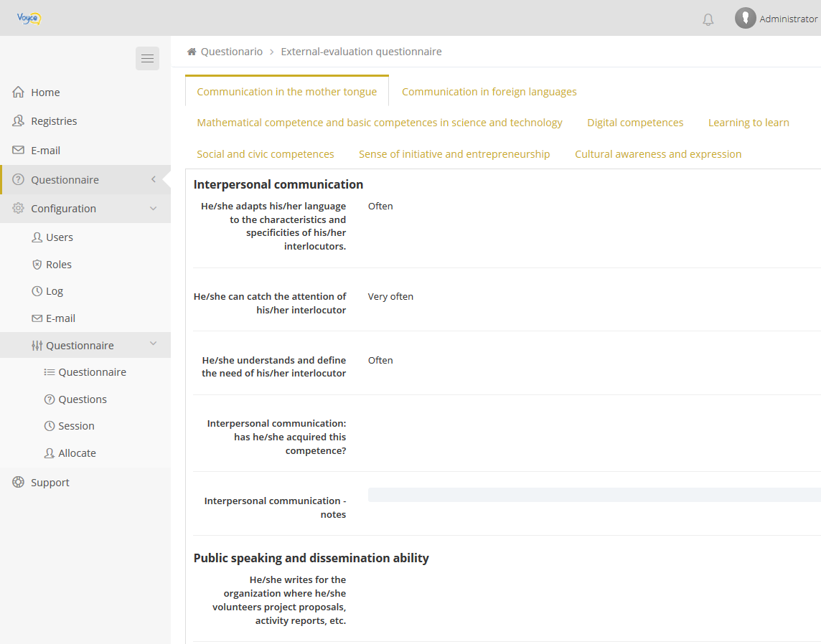Viewport: 821px width, 644px height.
Task: Click the Administrator user name
Action: point(788,19)
